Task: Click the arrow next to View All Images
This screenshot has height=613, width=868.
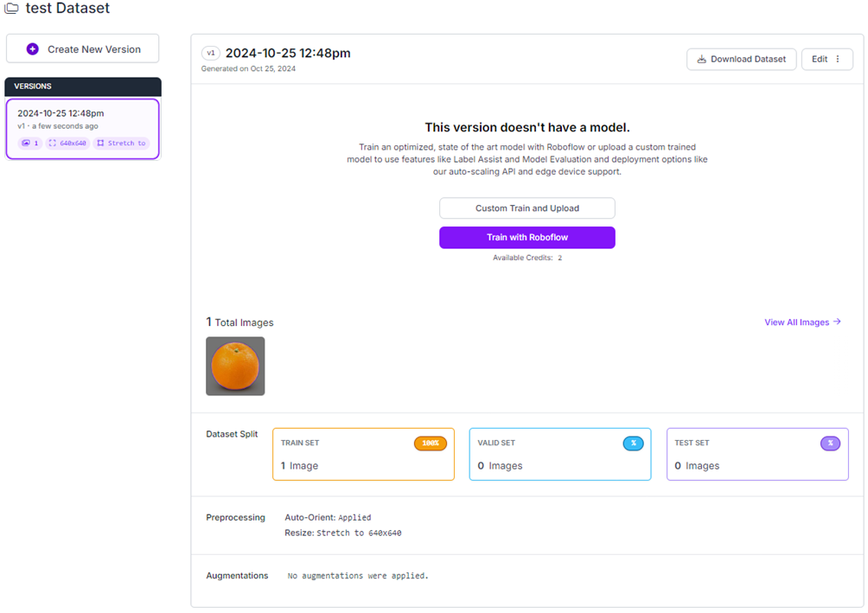Action: (837, 322)
